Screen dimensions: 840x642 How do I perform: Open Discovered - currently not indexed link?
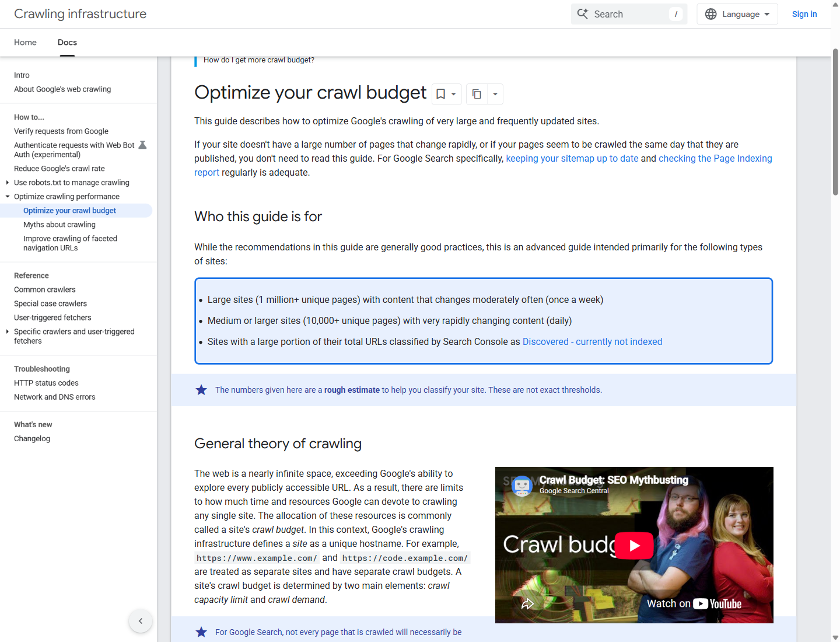click(592, 342)
